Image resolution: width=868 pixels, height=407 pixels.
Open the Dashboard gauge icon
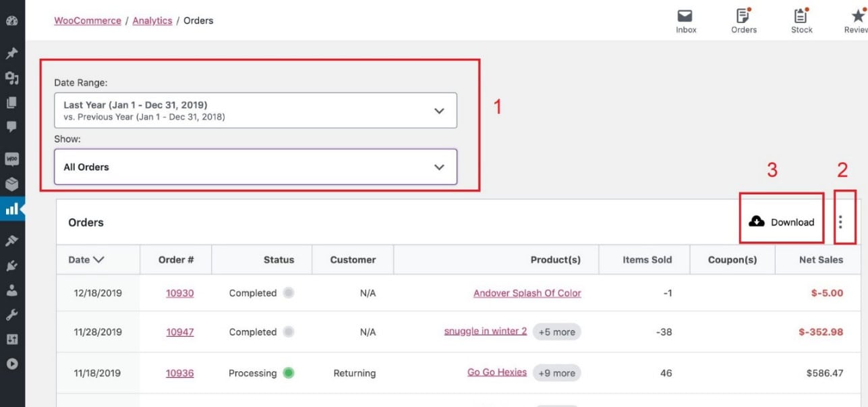point(11,21)
